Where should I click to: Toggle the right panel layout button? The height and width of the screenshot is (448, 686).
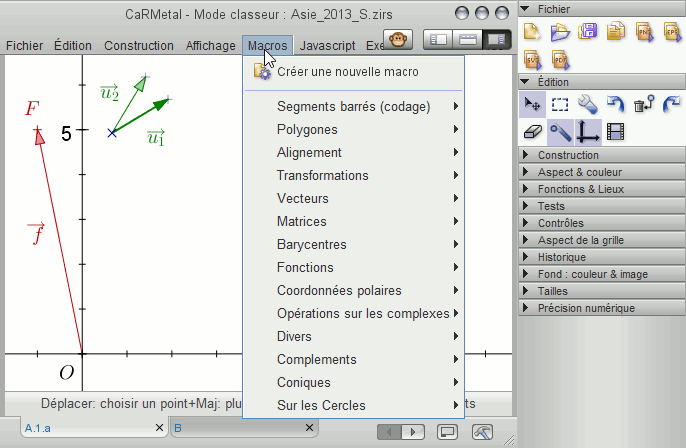click(497, 40)
